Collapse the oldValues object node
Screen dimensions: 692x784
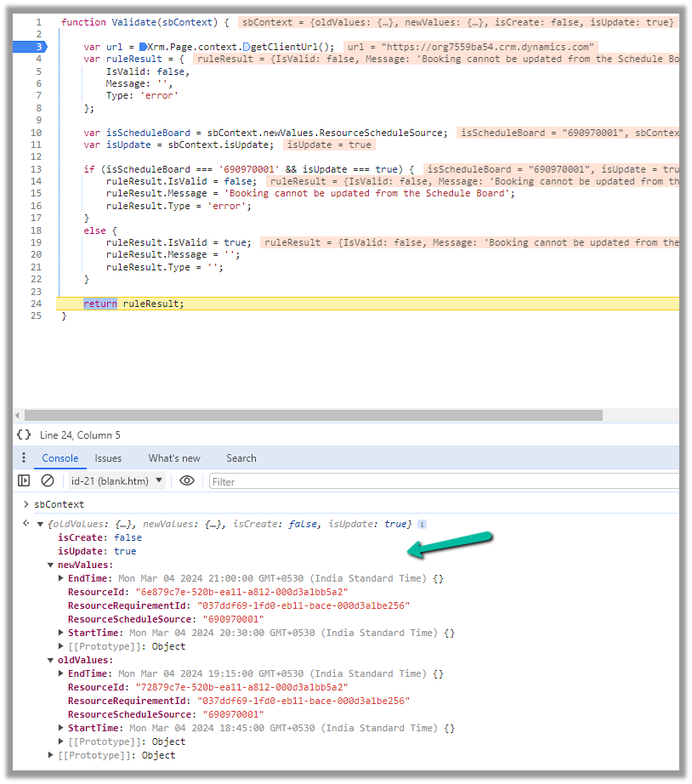click(51, 660)
